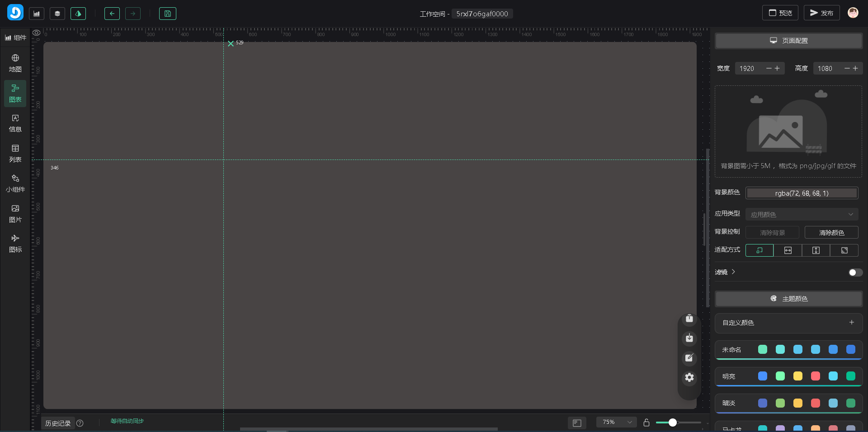This screenshot has width=868, height=432.
Task: Select the 列表 list category in sidebar
Action: tap(15, 154)
